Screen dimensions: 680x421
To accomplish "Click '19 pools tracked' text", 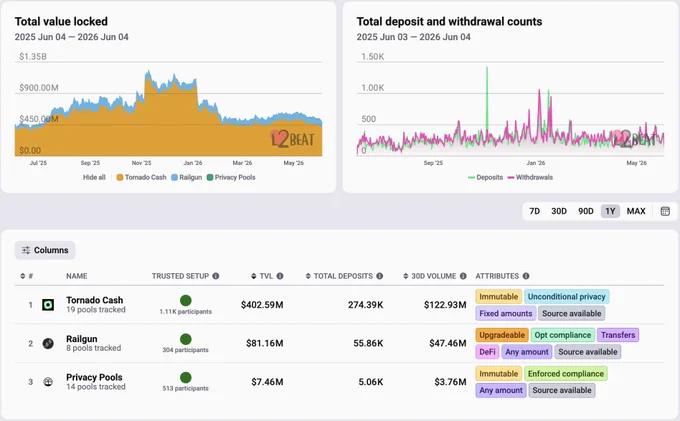I will (96, 310).
